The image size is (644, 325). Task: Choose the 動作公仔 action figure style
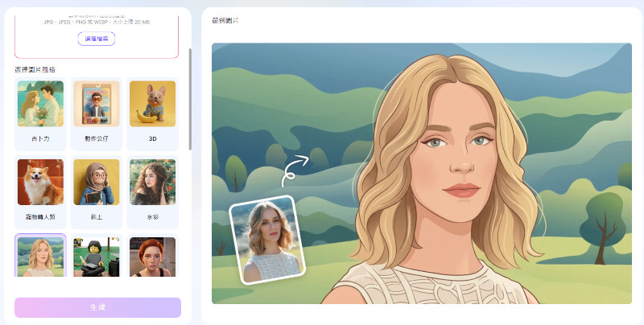tap(97, 104)
